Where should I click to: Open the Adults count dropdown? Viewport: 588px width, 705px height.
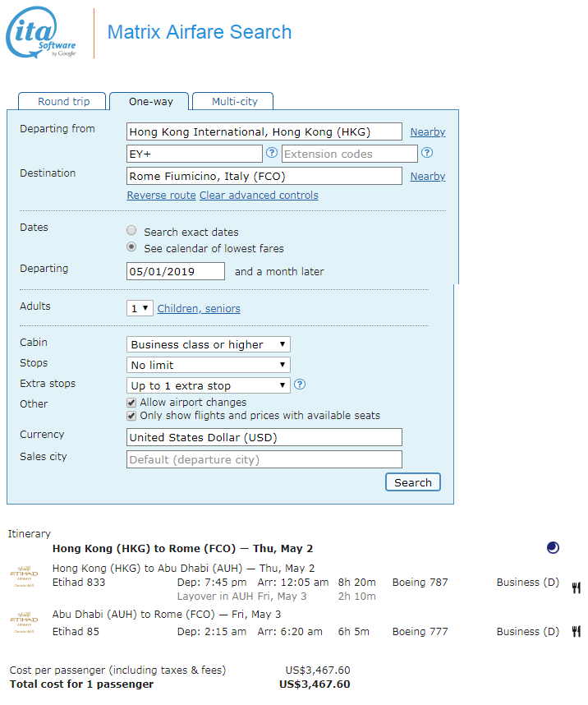(x=140, y=308)
